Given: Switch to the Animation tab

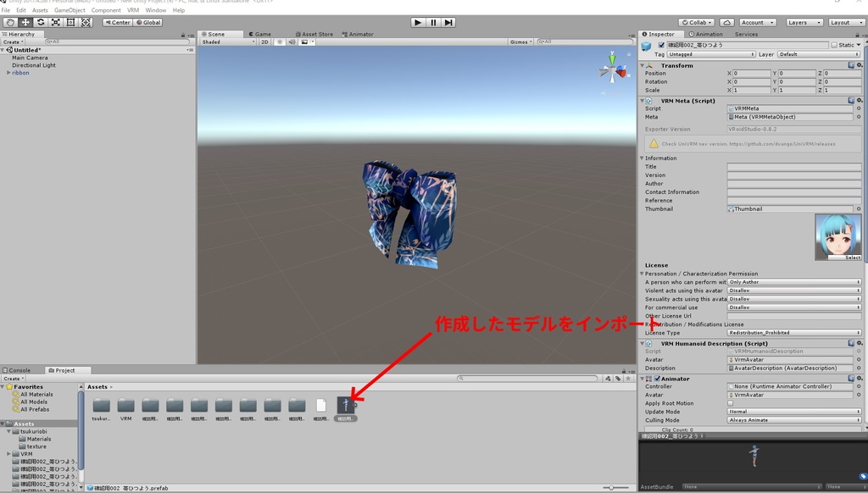Looking at the screenshot, I should 706,34.
